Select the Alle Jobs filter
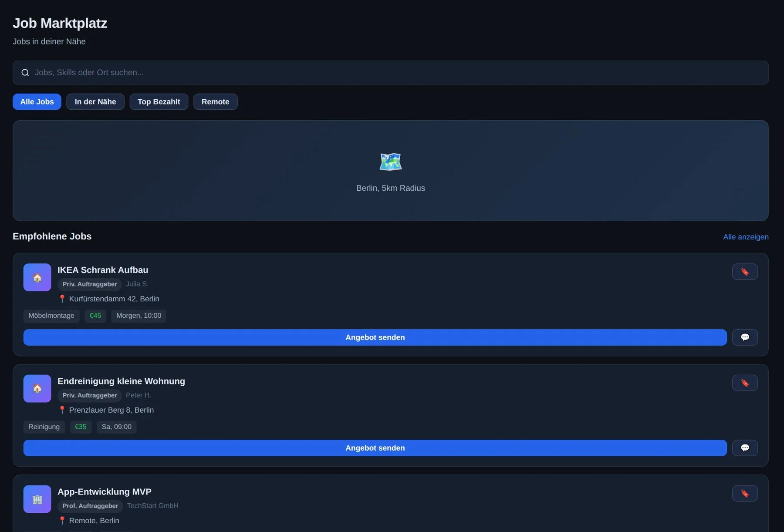Viewport: 784px width, 532px height. (x=37, y=102)
